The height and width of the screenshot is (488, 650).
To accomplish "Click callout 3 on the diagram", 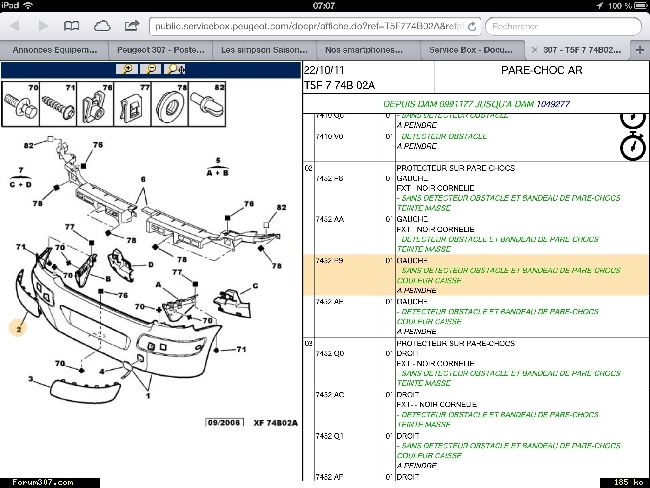I will click(x=30, y=379).
